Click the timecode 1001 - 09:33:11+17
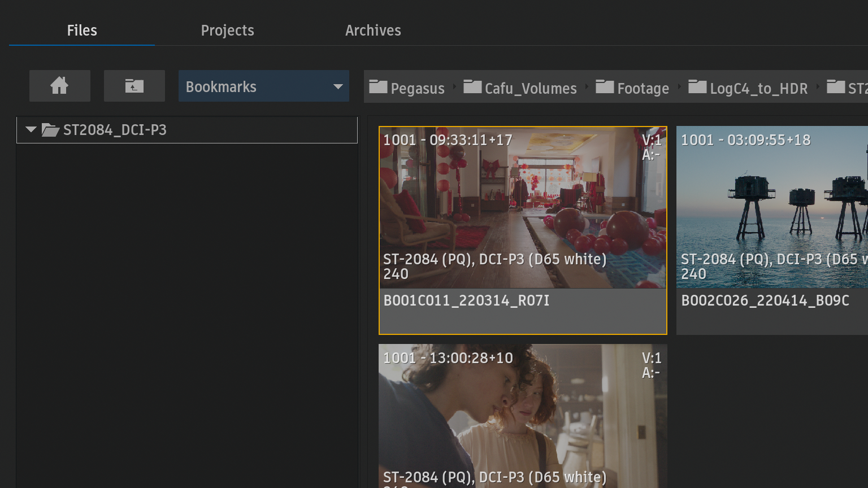Screen dimensions: 868x488 (x=448, y=140)
